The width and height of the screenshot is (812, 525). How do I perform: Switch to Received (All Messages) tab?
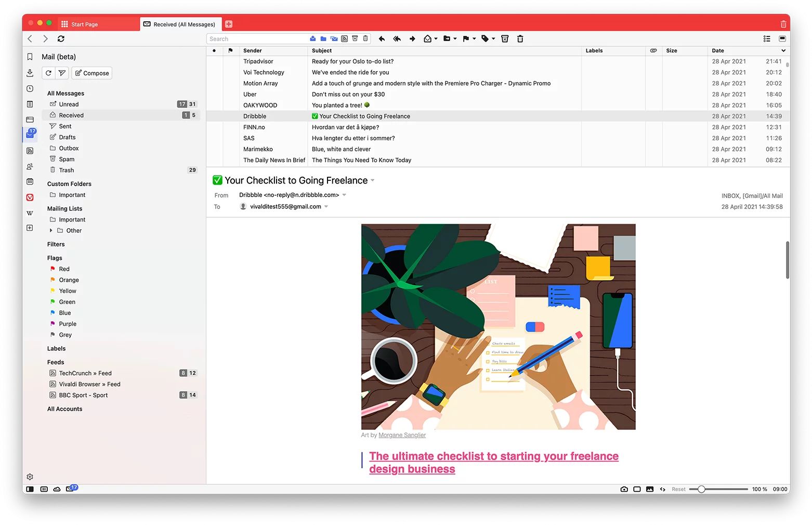point(180,24)
